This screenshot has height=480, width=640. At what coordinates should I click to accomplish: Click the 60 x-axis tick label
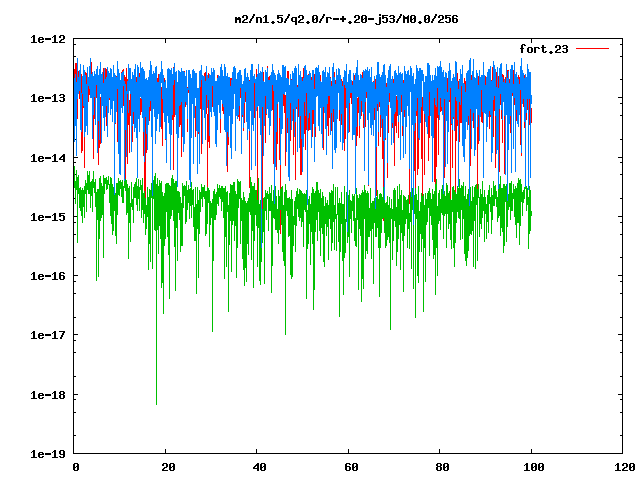[x=351, y=467]
